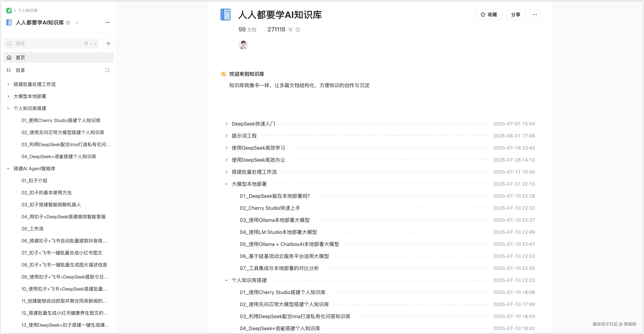Viewport: 644px width, 334px height.
Task: Open the sidebar three-dot more menu
Action: click(108, 23)
